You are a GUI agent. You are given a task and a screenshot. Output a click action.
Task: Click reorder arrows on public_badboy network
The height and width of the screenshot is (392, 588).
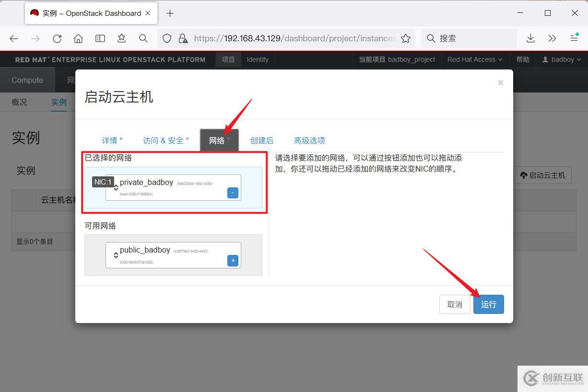pyautogui.click(x=116, y=255)
